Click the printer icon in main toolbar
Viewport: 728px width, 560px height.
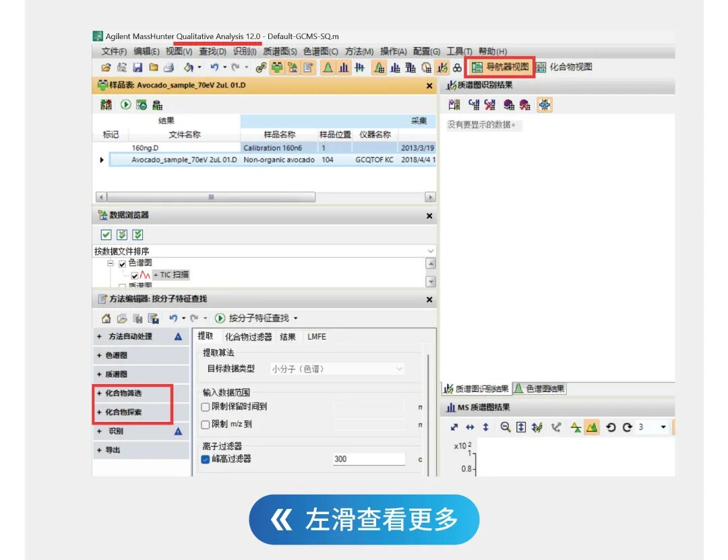169,68
